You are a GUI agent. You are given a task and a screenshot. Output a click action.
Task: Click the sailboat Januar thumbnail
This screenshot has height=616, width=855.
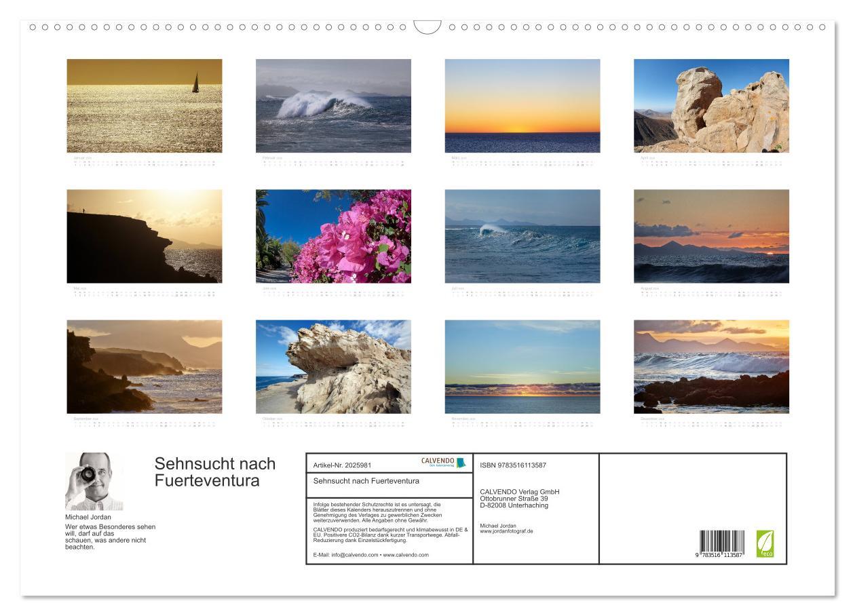(x=145, y=104)
